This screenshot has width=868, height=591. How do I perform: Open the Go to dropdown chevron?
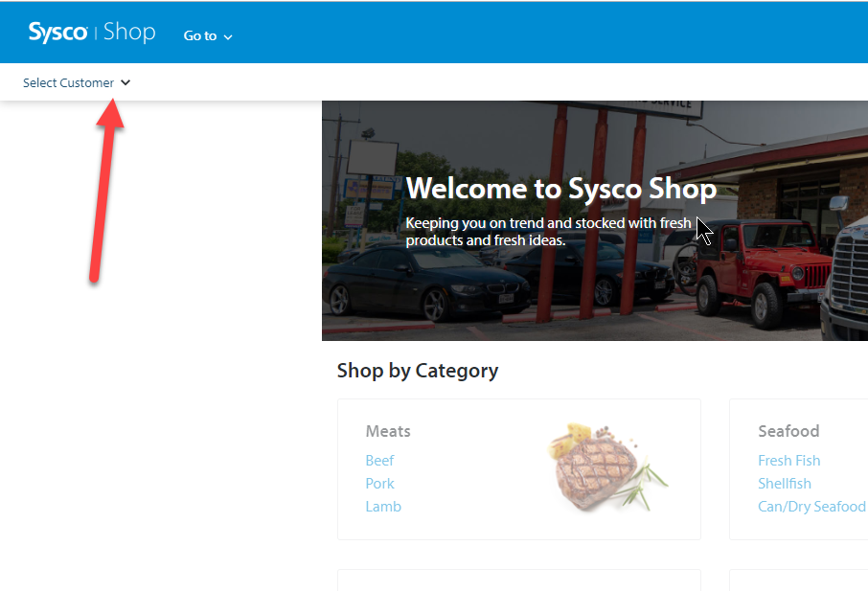tap(229, 36)
